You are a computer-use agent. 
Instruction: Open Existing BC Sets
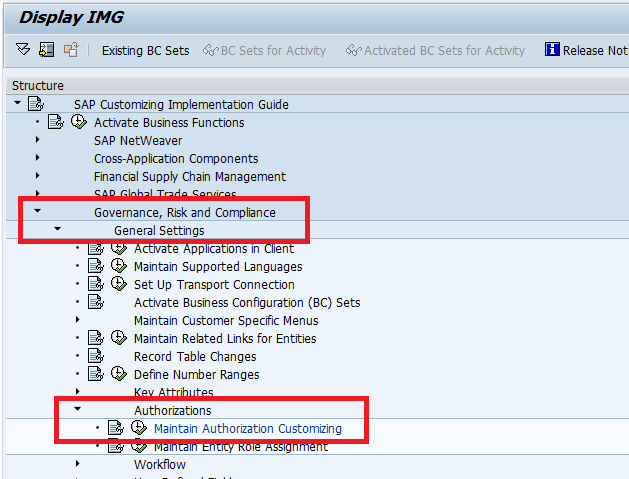coord(145,51)
